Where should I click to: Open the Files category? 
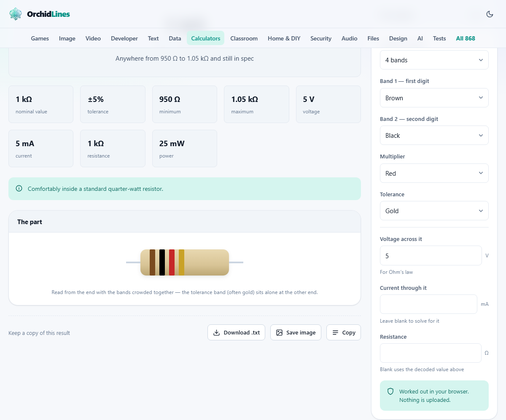coord(373,38)
